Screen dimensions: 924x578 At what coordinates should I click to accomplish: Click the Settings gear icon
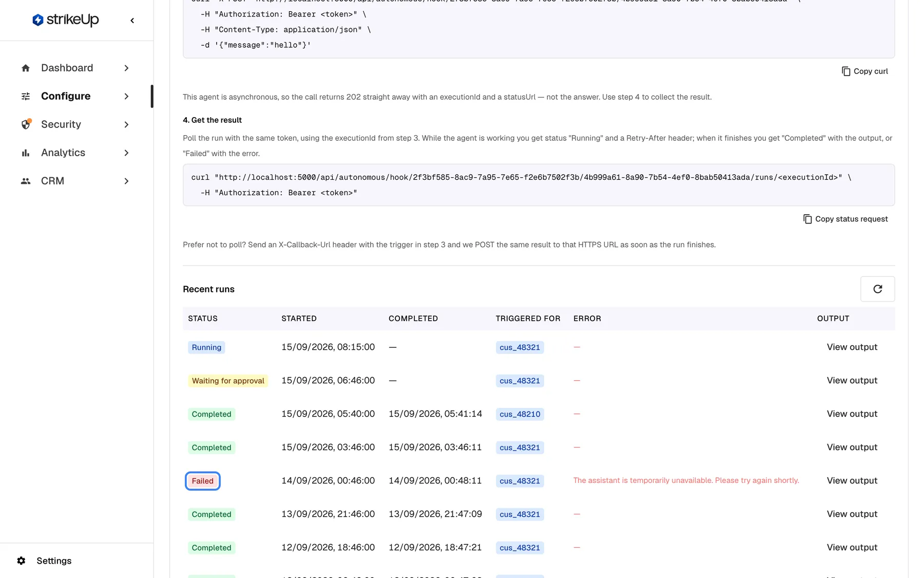click(x=21, y=561)
